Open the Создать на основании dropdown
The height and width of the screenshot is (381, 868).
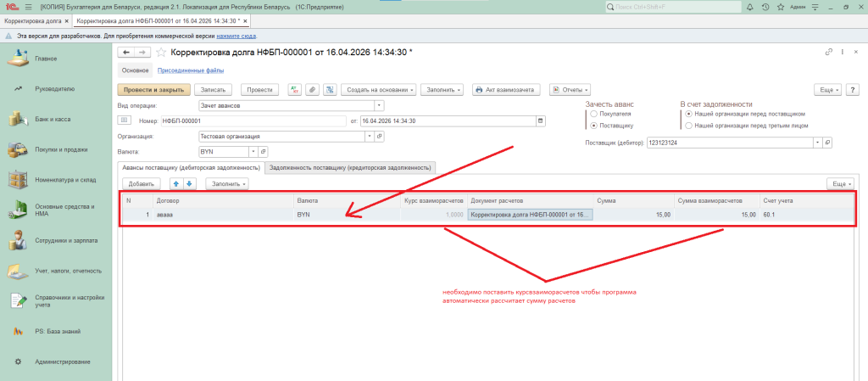click(379, 89)
